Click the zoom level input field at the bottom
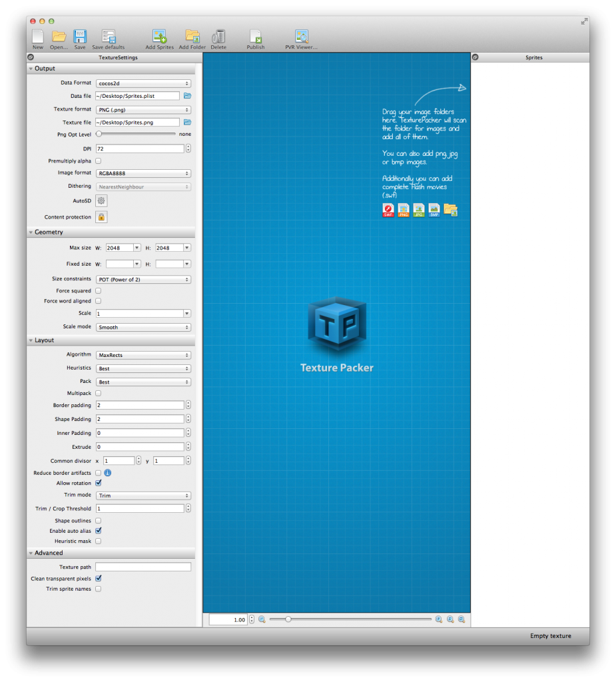 [228, 619]
